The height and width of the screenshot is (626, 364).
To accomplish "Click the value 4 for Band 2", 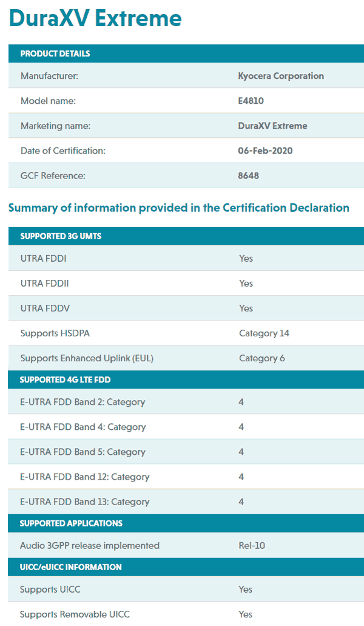I will tap(241, 402).
